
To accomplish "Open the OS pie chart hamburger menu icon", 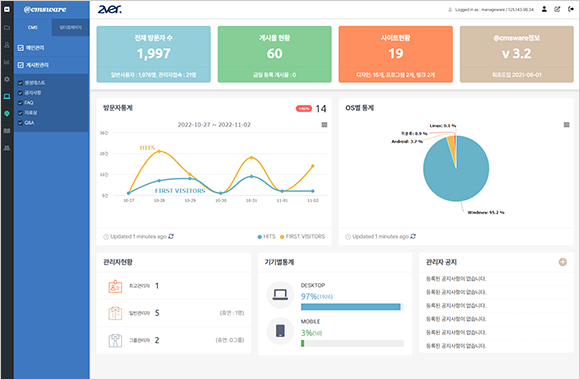I will pos(566,125).
